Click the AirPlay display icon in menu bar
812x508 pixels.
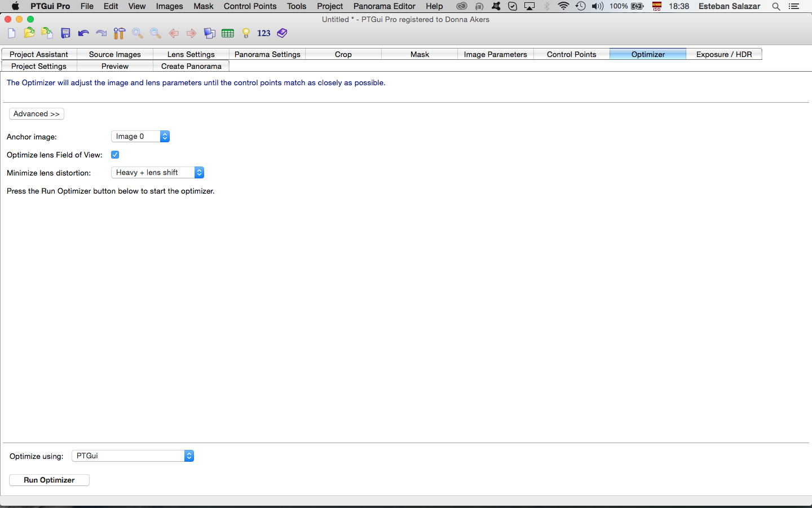[x=529, y=6]
